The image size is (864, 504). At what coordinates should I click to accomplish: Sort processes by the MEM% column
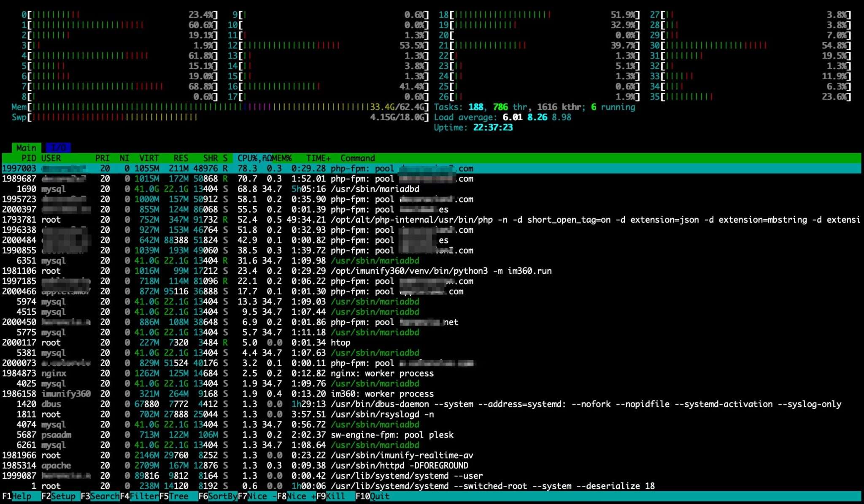pyautogui.click(x=281, y=158)
